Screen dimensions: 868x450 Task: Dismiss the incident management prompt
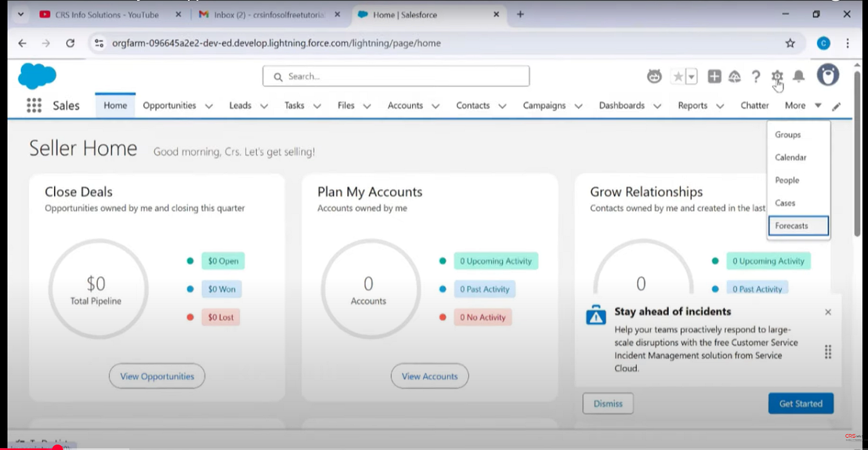point(608,403)
